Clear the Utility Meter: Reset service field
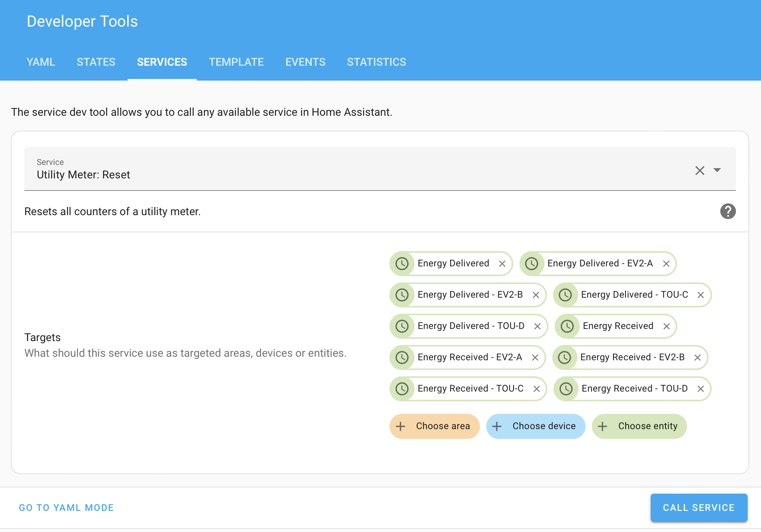 coord(700,170)
